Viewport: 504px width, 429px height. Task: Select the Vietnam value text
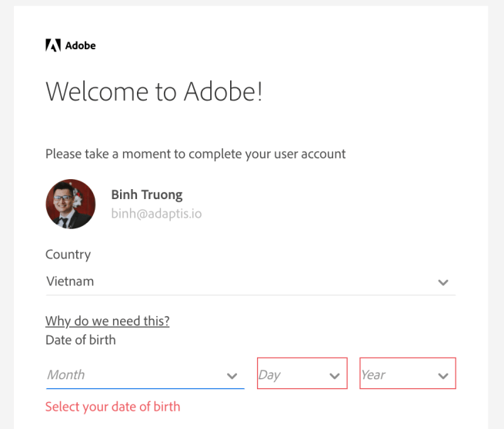(x=70, y=281)
